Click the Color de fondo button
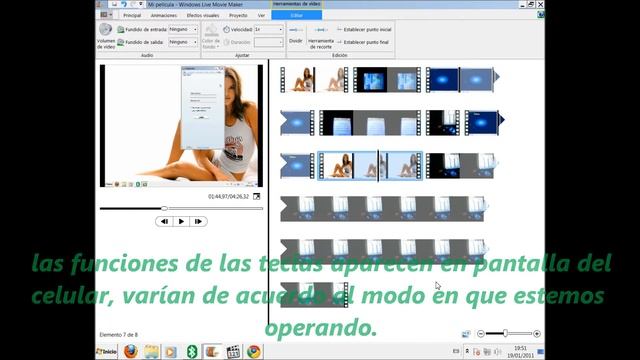 [211, 36]
